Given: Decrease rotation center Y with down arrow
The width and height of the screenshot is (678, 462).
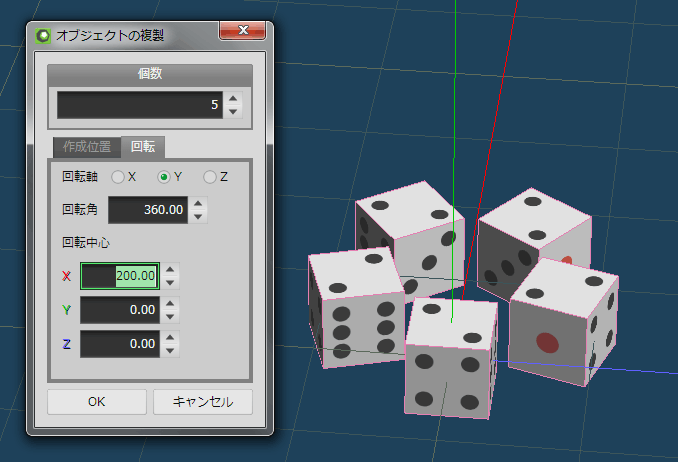Looking at the screenshot, I should 170,317.
